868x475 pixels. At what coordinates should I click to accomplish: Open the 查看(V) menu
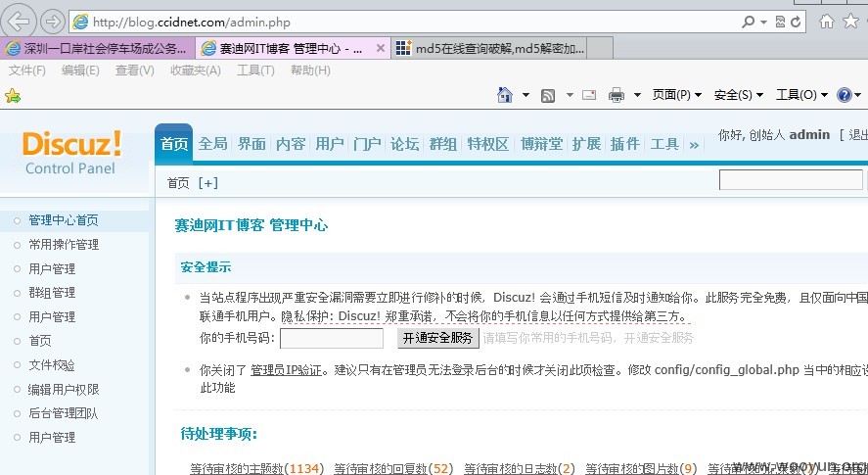(134, 71)
